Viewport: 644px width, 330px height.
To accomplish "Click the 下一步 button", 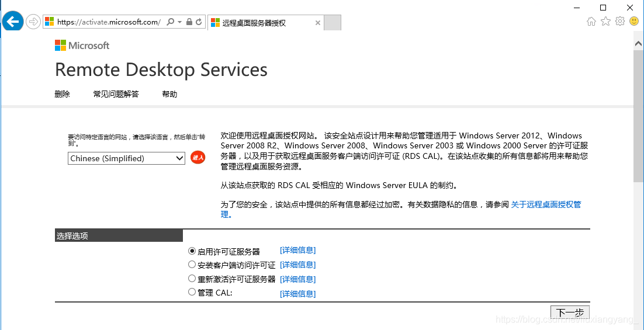I will [570, 312].
